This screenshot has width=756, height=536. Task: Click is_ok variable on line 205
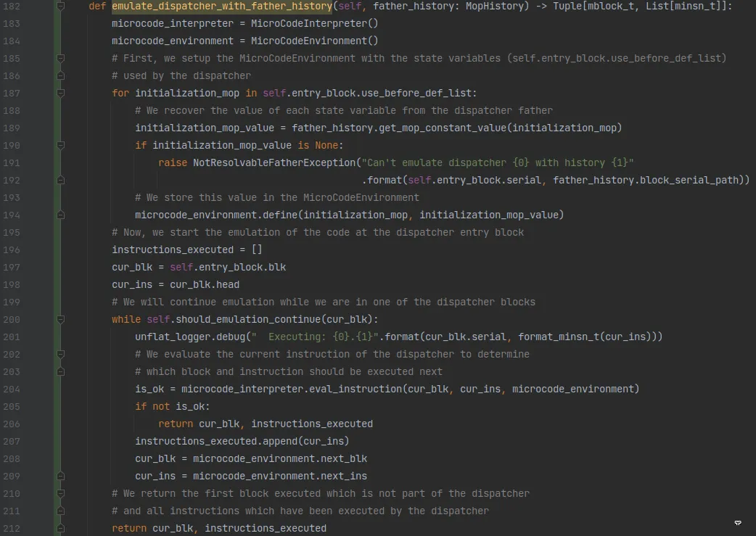pos(190,406)
